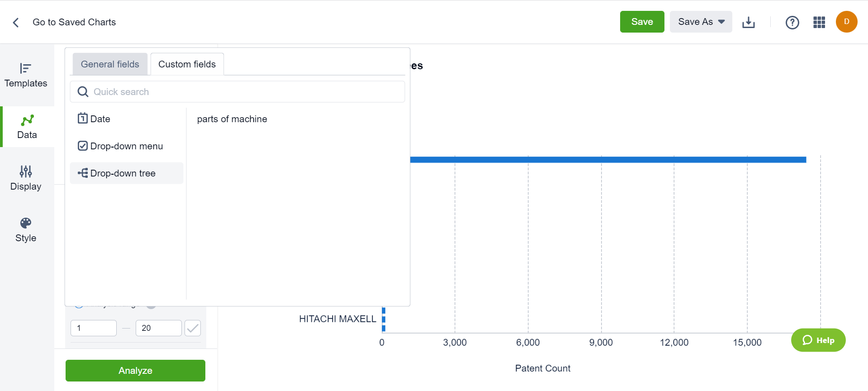Open the Templates sidebar panel
Viewport: 868px width, 391px height.
coord(26,75)
